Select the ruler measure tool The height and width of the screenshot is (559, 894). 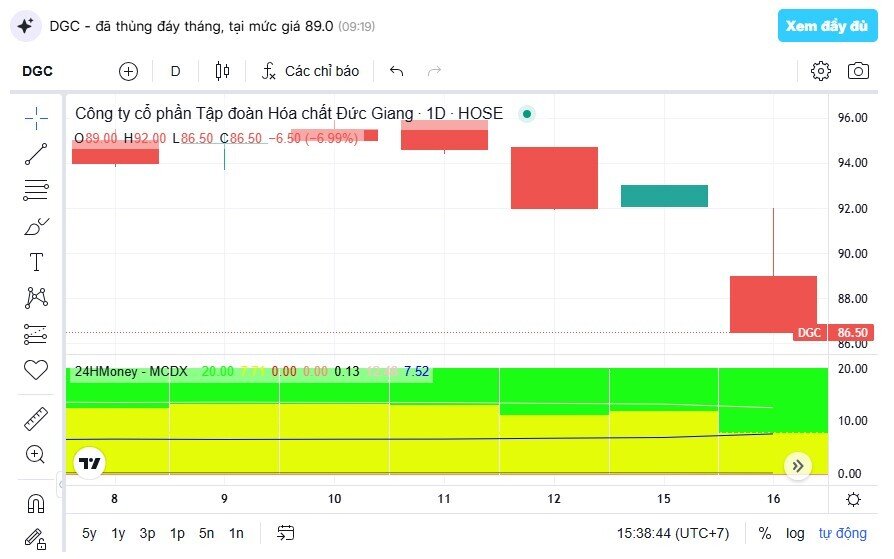36,418
